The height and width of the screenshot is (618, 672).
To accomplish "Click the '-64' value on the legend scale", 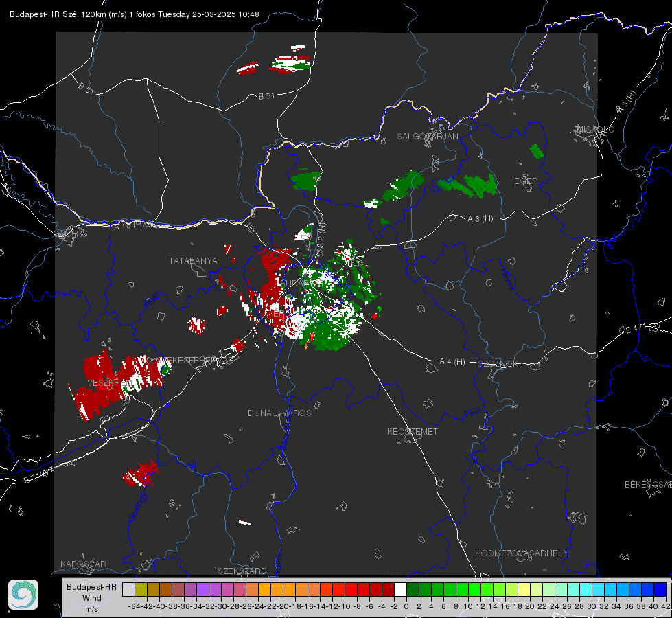I will (134, 606).
